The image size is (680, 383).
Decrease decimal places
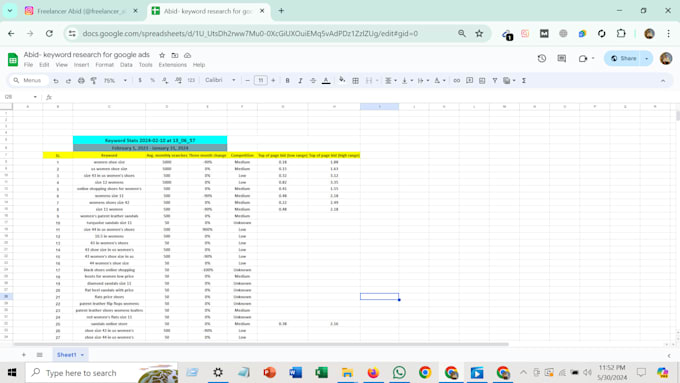pos(165,81)
